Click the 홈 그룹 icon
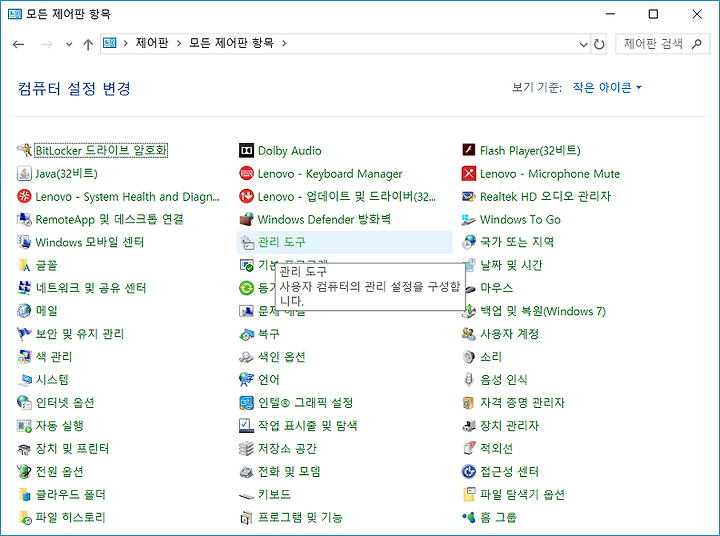720x536 pixels. [468, 518]
